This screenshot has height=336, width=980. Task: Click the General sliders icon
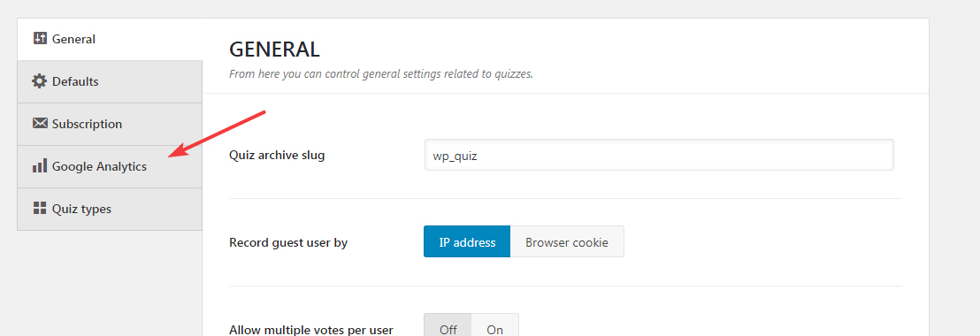point(40,39)
